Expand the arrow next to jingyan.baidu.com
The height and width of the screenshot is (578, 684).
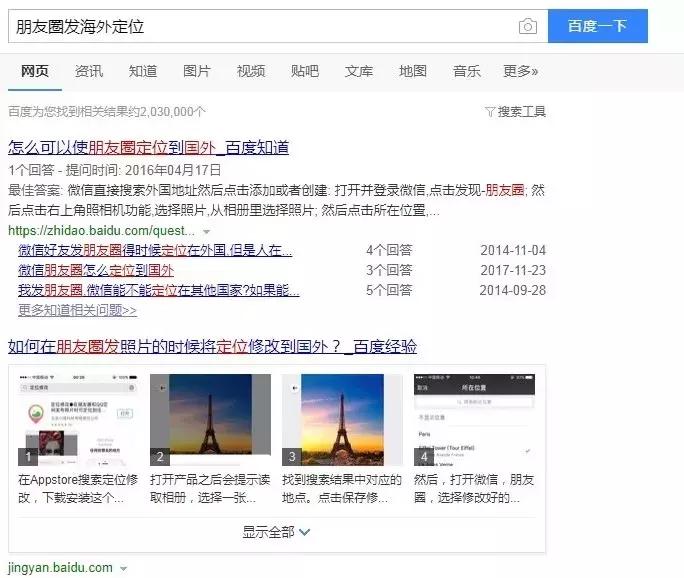tap(124, 569)
